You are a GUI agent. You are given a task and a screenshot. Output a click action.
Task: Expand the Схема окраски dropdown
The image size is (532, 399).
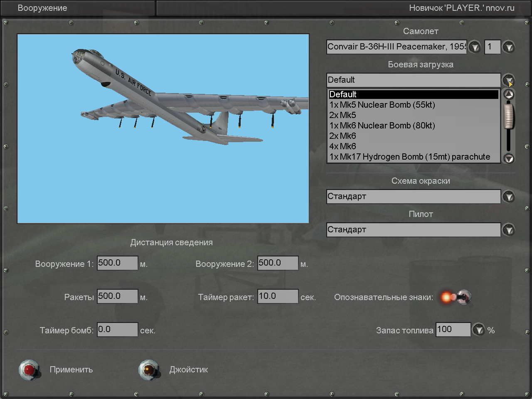point(508,197)
